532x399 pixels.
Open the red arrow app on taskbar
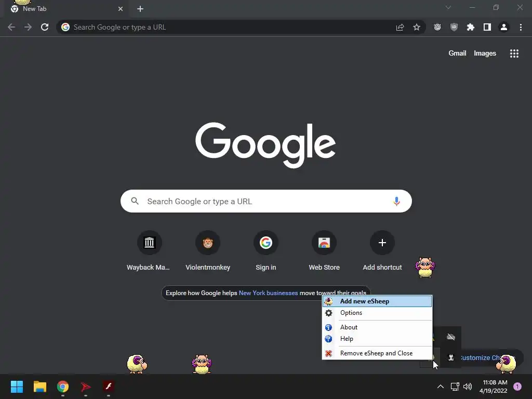pos(86,387)
